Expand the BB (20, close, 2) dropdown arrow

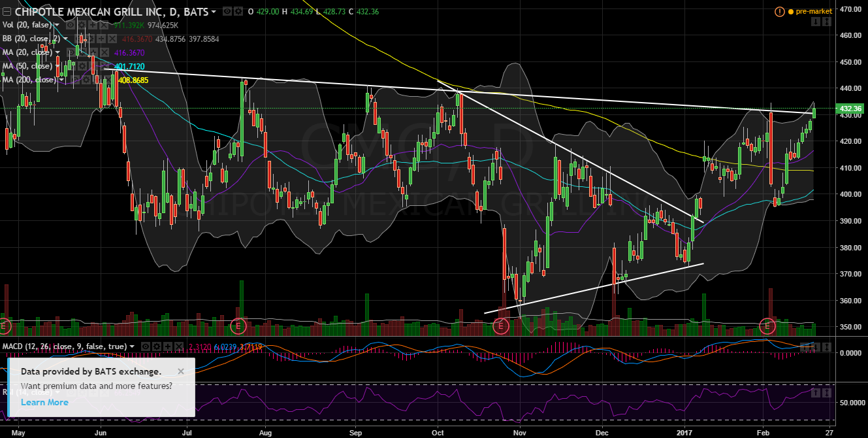point(65,39)
